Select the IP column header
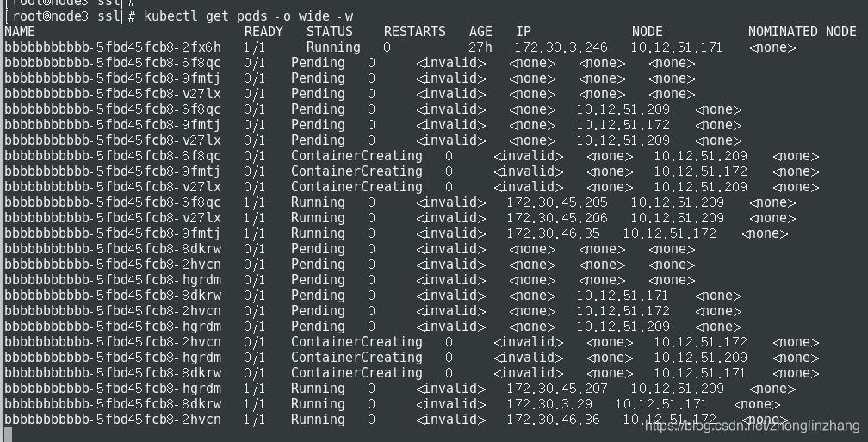 524,32
